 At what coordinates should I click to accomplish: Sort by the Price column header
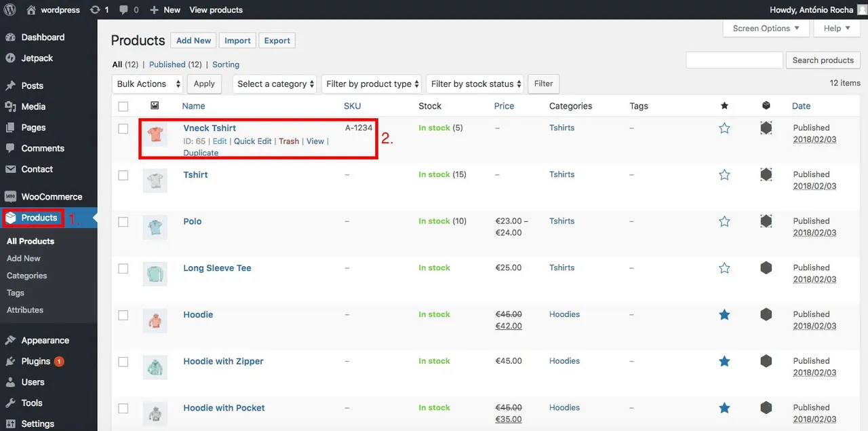pos(504,106)
